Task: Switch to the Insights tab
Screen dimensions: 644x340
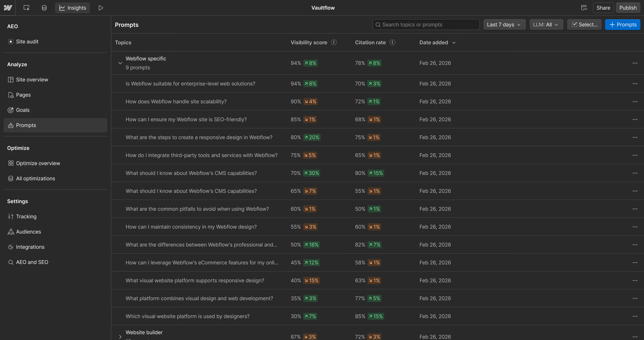Action: (72, 8)
